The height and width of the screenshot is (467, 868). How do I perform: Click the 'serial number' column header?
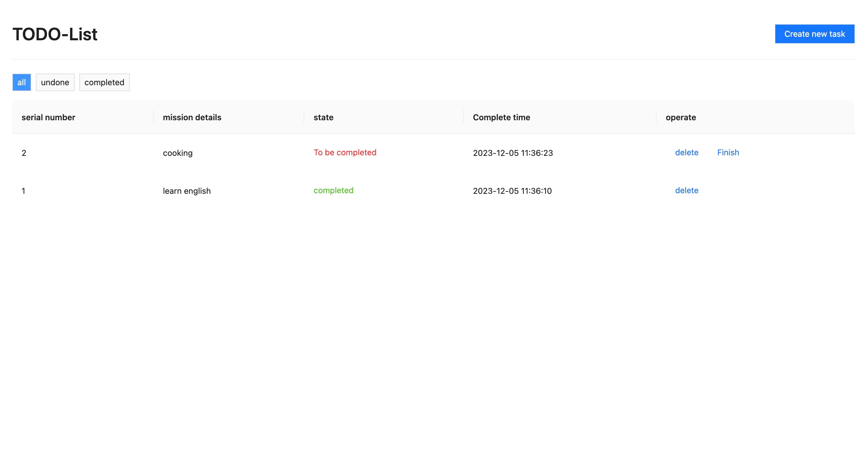coord(48,117)
